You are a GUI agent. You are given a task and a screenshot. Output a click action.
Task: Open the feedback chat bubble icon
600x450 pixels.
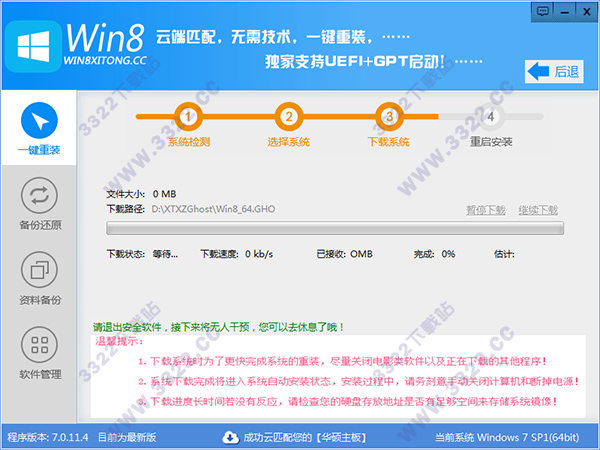coord(543,11)
